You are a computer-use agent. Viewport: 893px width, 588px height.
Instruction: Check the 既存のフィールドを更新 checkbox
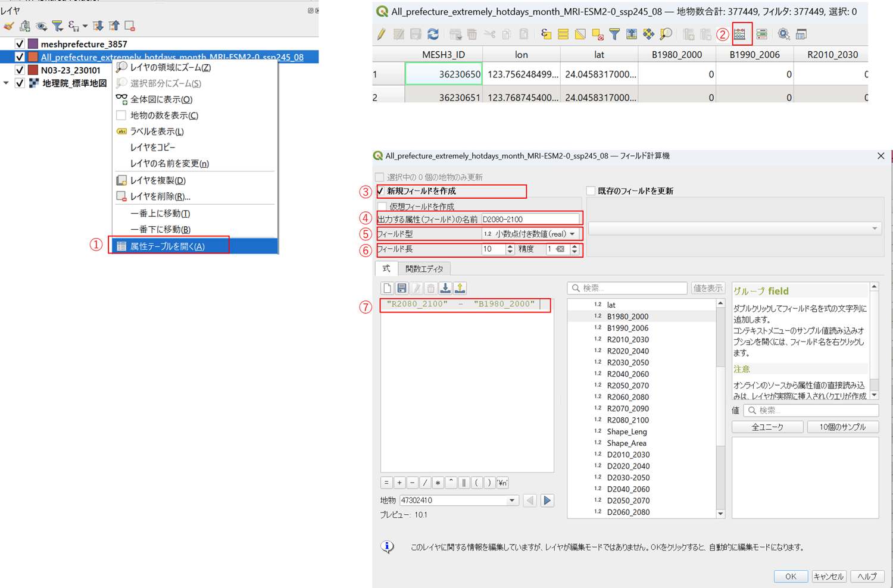tap(591, 191)
